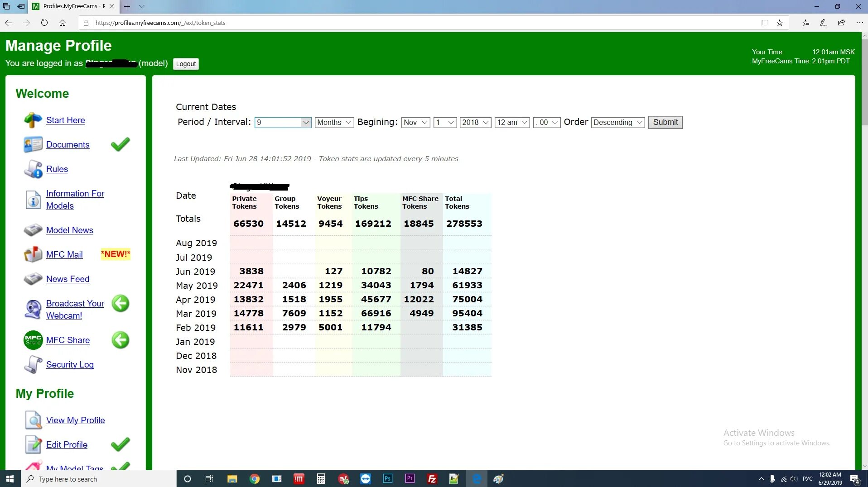Screen dimensions: 868x487
Task: Submit the token stats date filter
Action: tap(665, 122)
